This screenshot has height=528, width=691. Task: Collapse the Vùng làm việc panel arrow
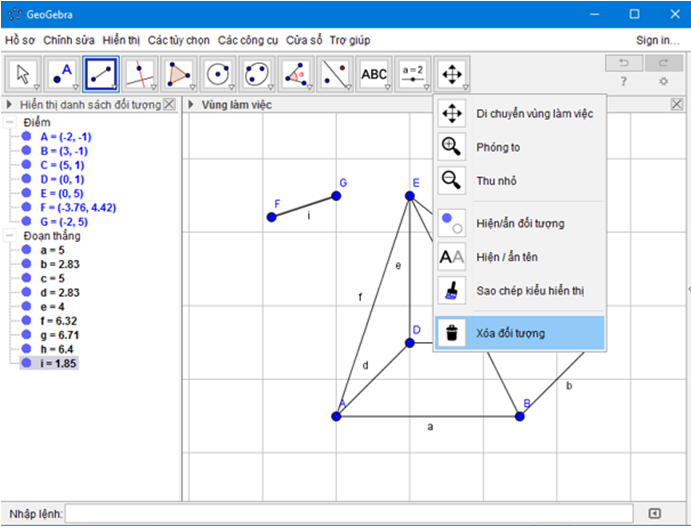(191, 104)
